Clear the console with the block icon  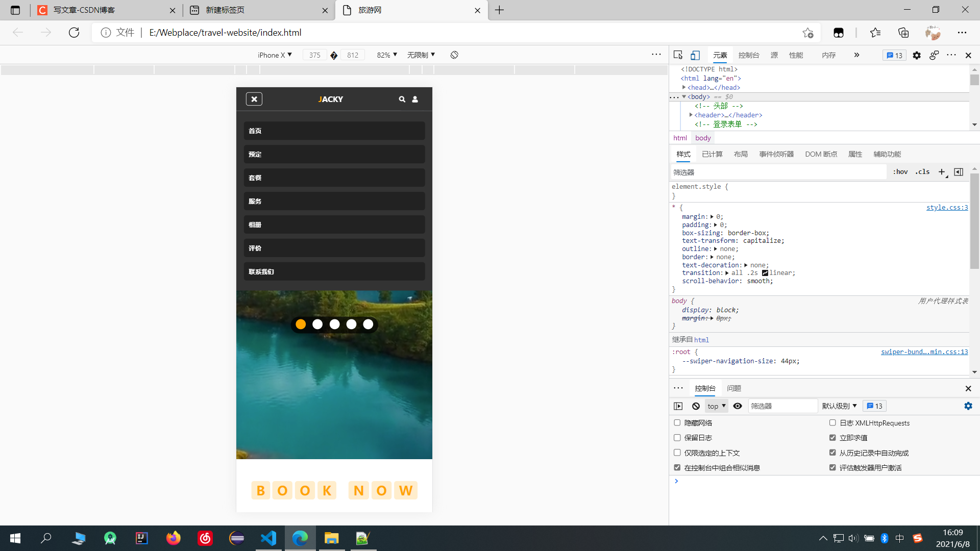[695, 406]
